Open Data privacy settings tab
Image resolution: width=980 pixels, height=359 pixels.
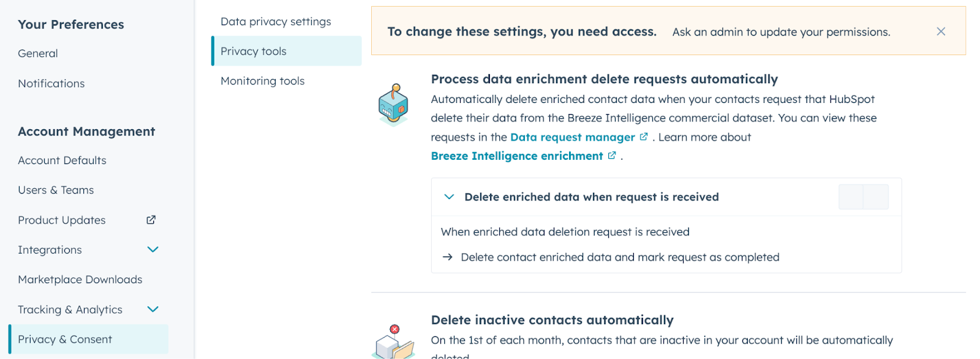click(276, 21)
